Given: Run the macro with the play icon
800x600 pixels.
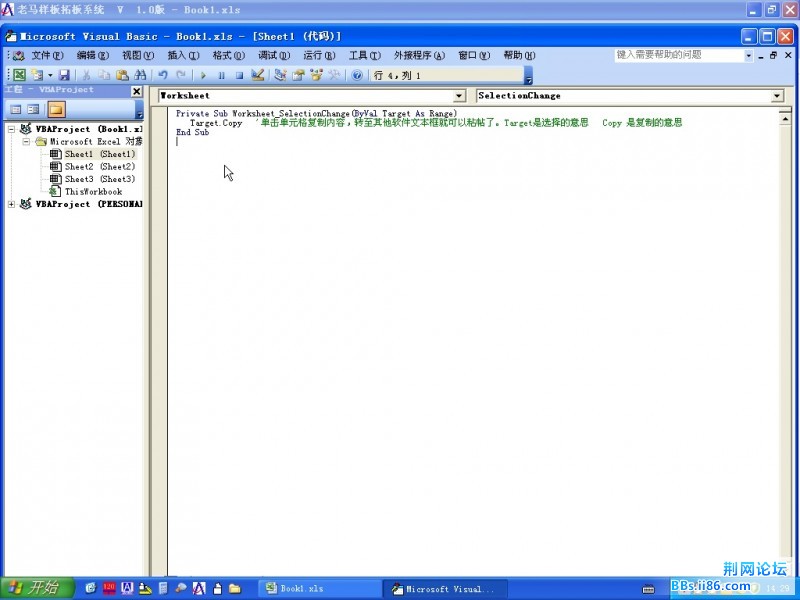Looking at the screenshot, I should coord(203,75).
